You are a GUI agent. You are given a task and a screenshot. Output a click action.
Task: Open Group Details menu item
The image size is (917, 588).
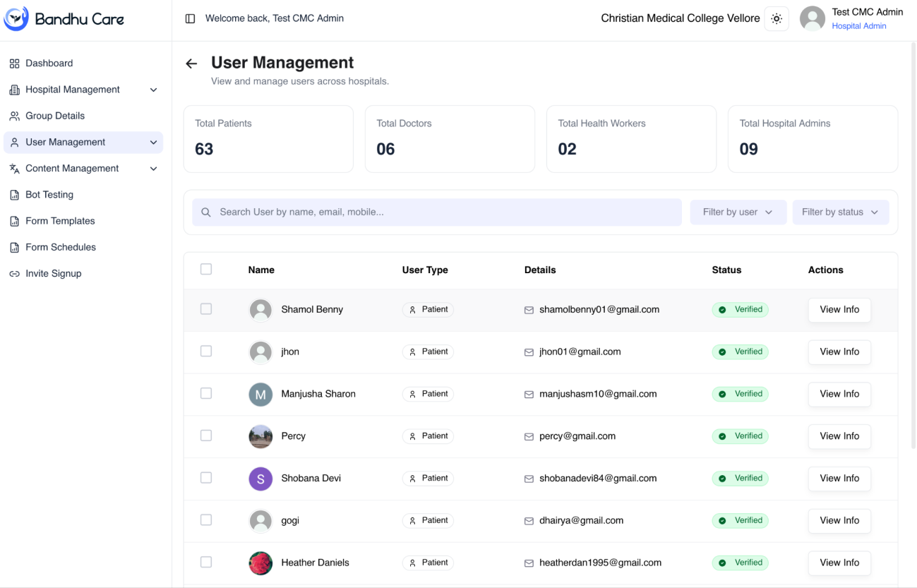pos(83,116)
